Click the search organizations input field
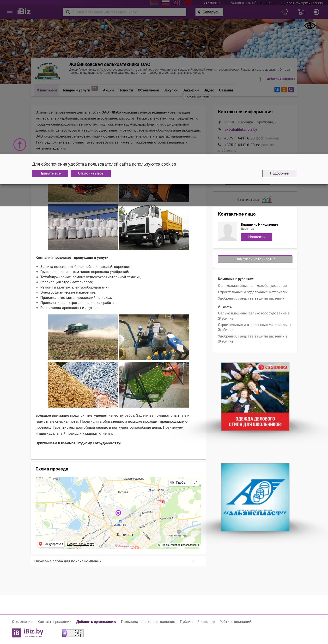Image resolution: width=328 pixels, height=644 pixels. pyautogui.click(x=124, y=12)
